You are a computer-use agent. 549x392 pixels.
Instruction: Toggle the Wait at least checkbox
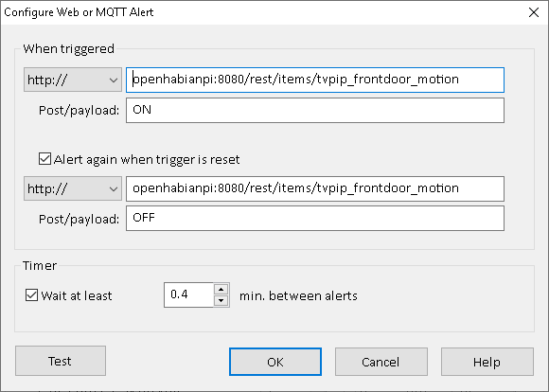coord(31,295)
